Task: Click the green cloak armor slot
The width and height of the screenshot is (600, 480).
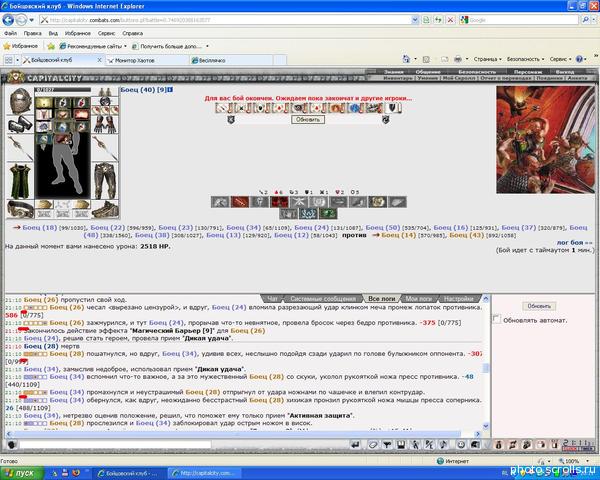Action: coord(20,181)
